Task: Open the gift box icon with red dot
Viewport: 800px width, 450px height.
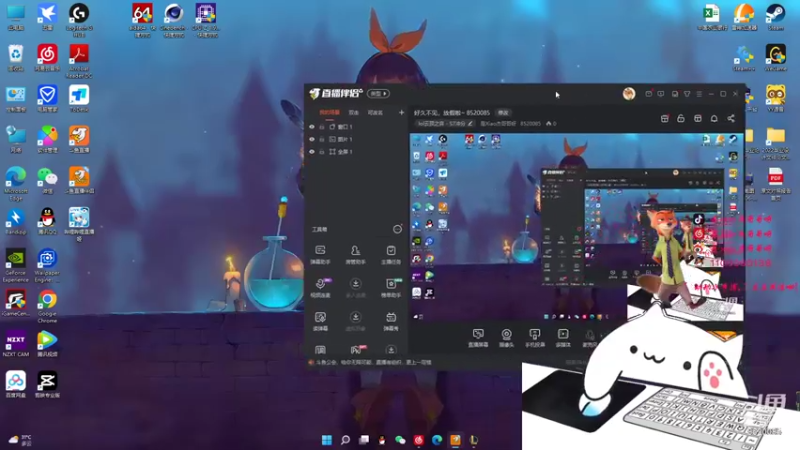Action: 665,118
